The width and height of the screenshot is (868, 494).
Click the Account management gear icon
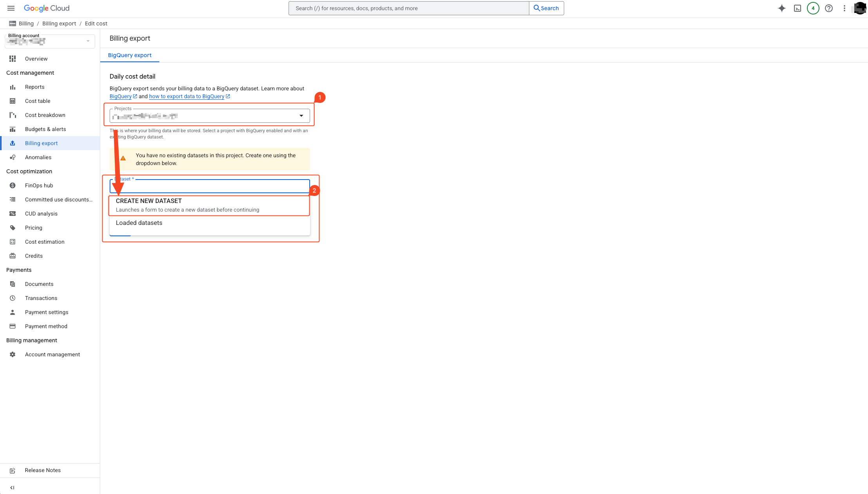[x=13, y=354]
